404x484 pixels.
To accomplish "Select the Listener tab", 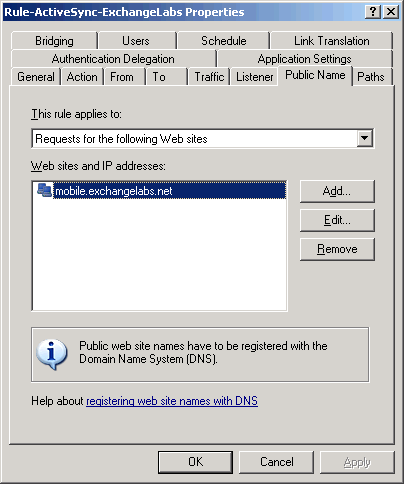I will (254, 77).
